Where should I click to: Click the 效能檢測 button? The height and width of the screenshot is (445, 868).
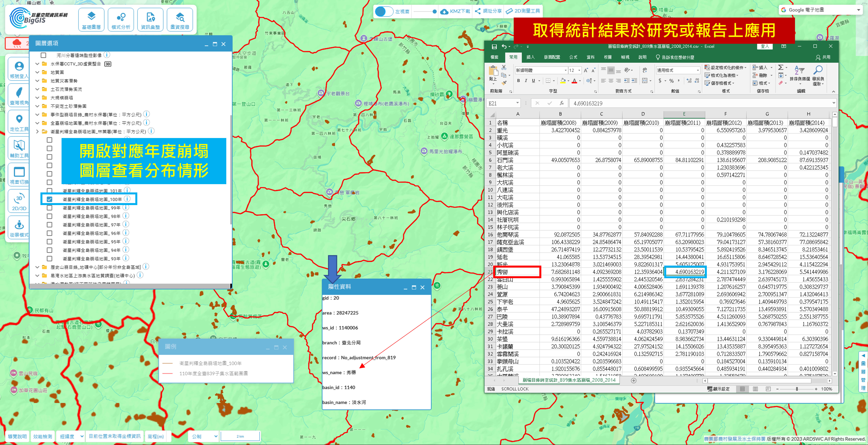point(42,436)
